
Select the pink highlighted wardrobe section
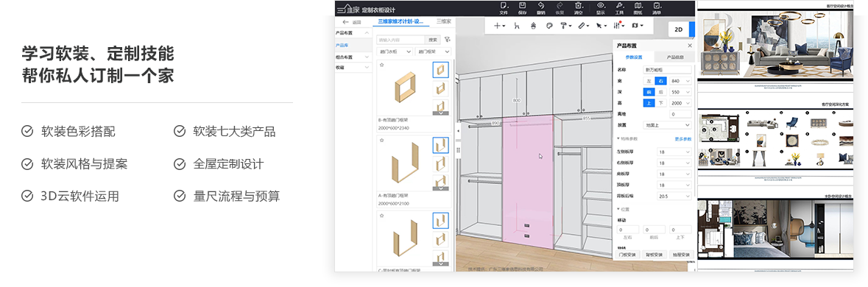coord(527,183)
